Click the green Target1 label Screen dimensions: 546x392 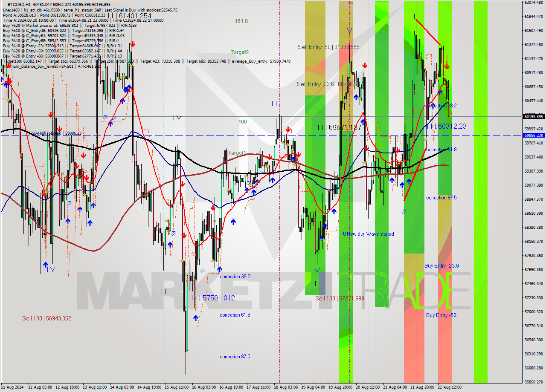tap(237, 153)
